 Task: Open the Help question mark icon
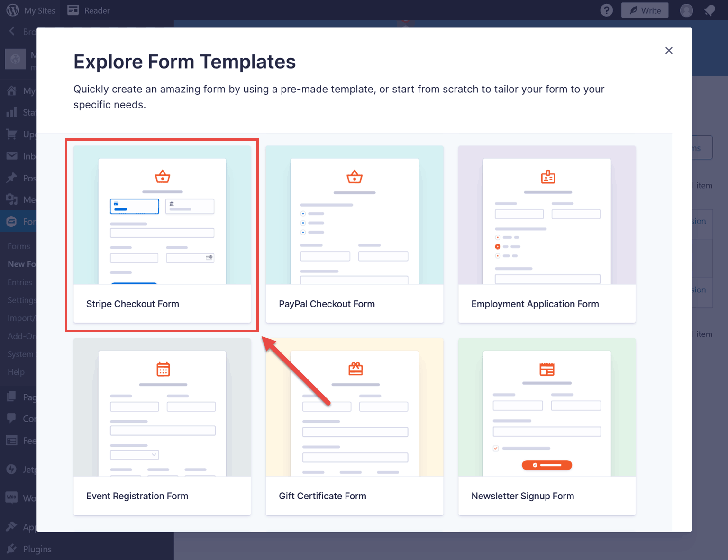(x=606, y=10)
